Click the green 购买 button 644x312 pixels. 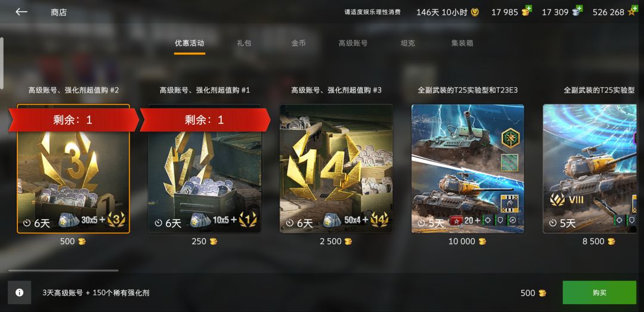pos(599,293)
